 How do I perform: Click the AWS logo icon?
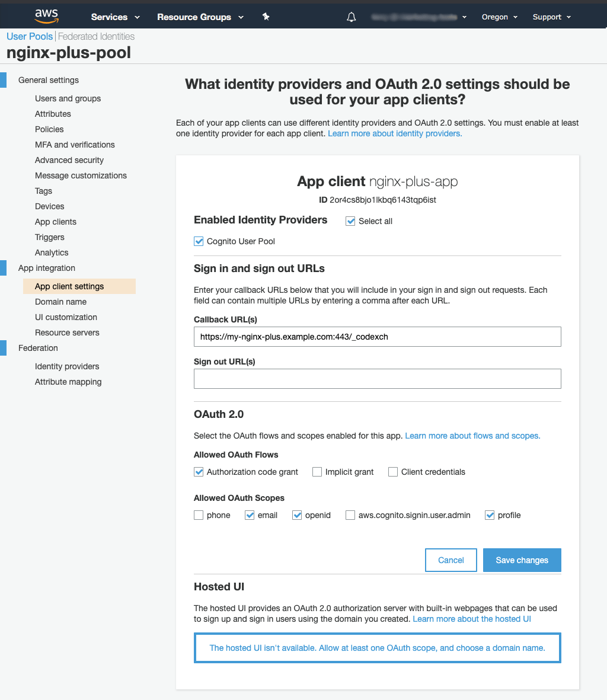(x=46, y=16)
